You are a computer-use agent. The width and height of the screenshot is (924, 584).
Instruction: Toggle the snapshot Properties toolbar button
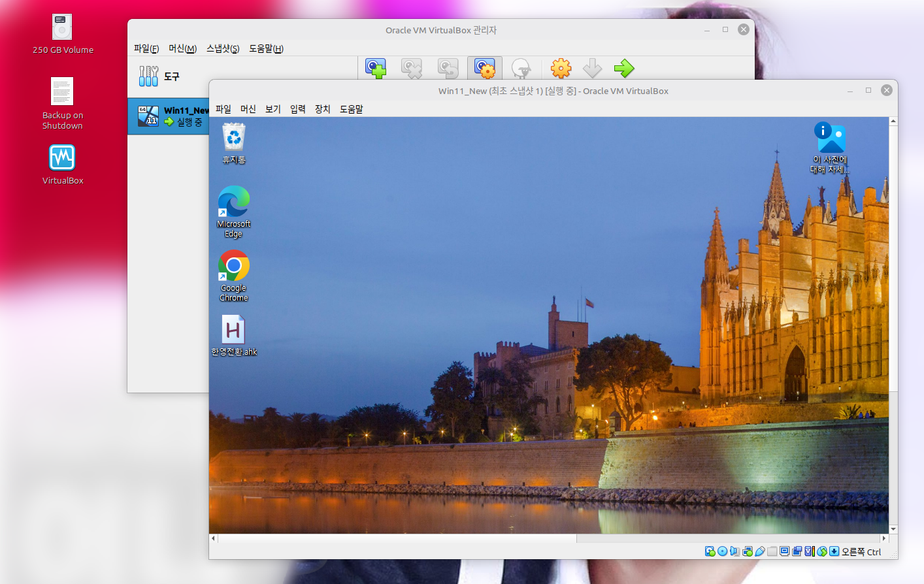pyautogui.click(x=484, y=68)
